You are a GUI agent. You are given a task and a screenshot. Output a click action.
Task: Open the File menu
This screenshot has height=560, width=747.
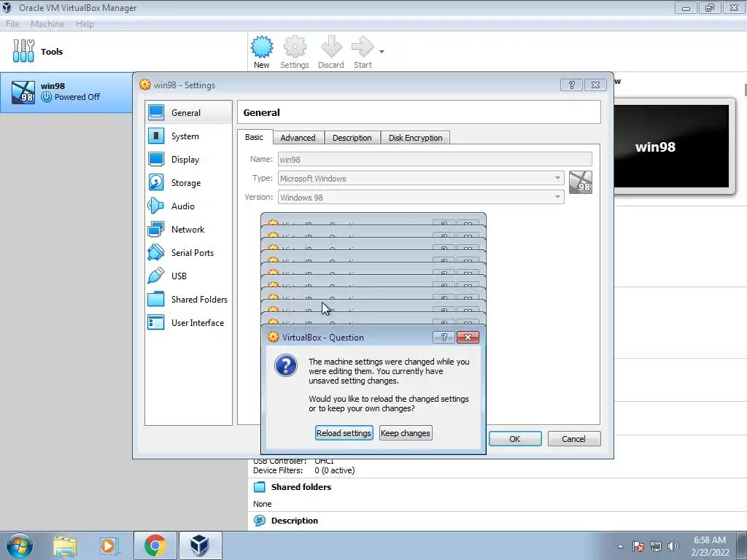tap(12, 24)
